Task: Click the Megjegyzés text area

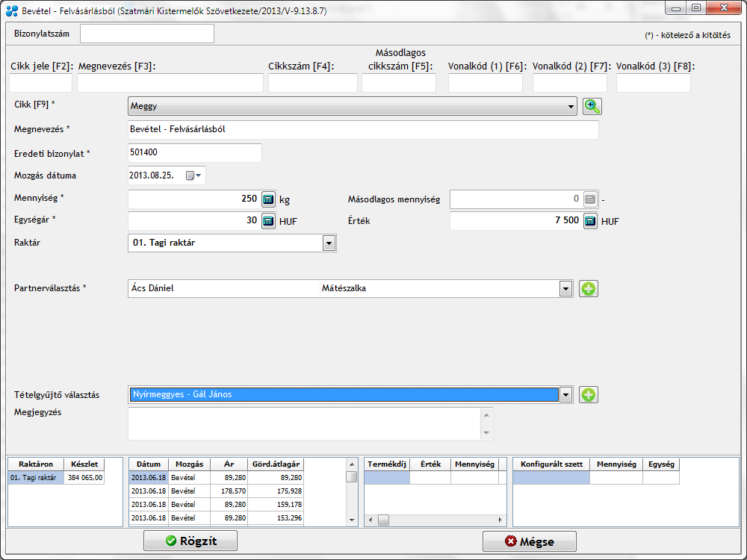Action: coord(305,423)
